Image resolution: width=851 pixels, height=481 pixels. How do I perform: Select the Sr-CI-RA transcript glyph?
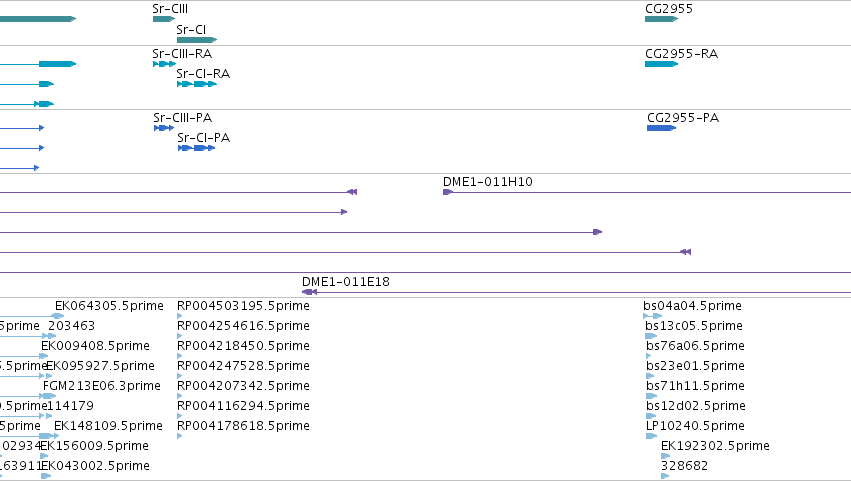pos(197,84)
